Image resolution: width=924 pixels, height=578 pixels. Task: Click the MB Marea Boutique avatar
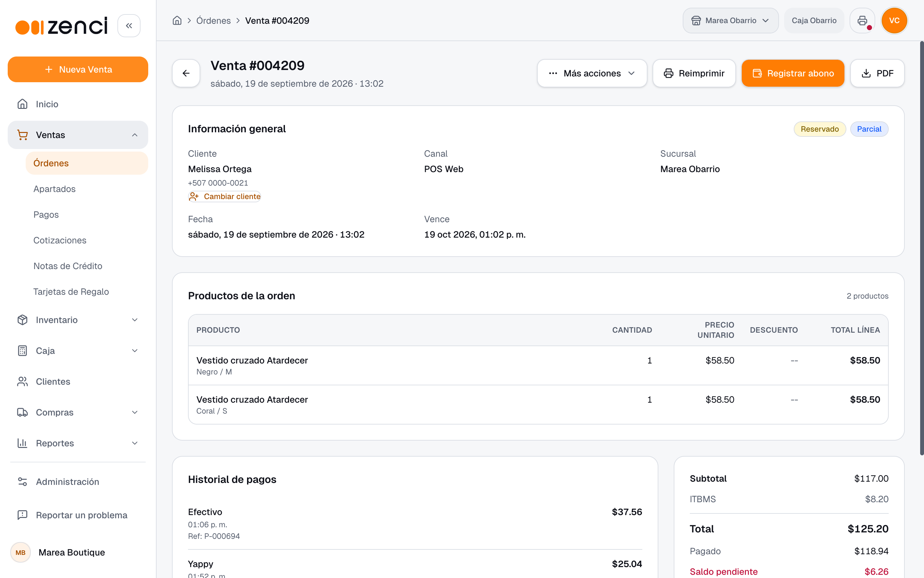click(21, 552)
